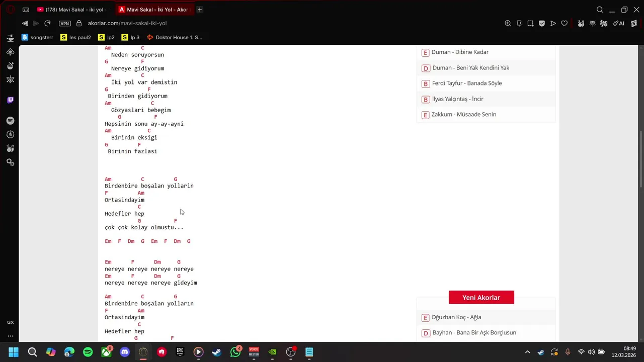Click the Yeni Akorlar red button
This screenshot has height=362, width=644.
point(481,298)
